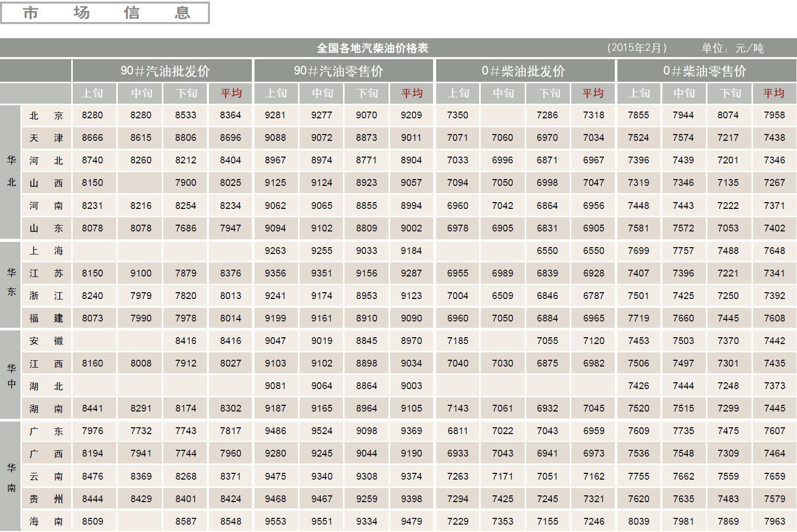Click the 市场信息 title banner
Screen dimensions: 797x532
105,13
